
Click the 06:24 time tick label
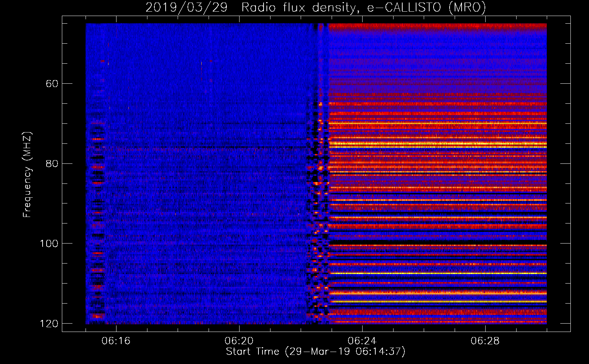pyautogui.click(x=362, y=341)
